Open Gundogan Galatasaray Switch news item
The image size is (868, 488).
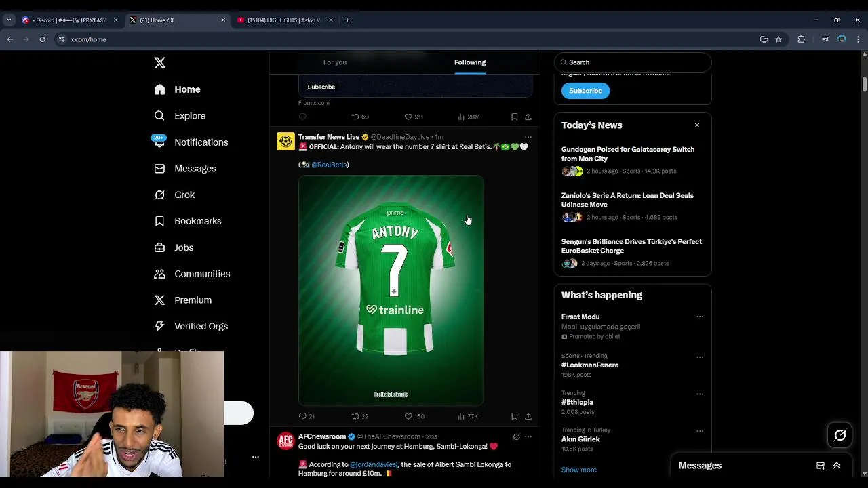pos(632,160)
